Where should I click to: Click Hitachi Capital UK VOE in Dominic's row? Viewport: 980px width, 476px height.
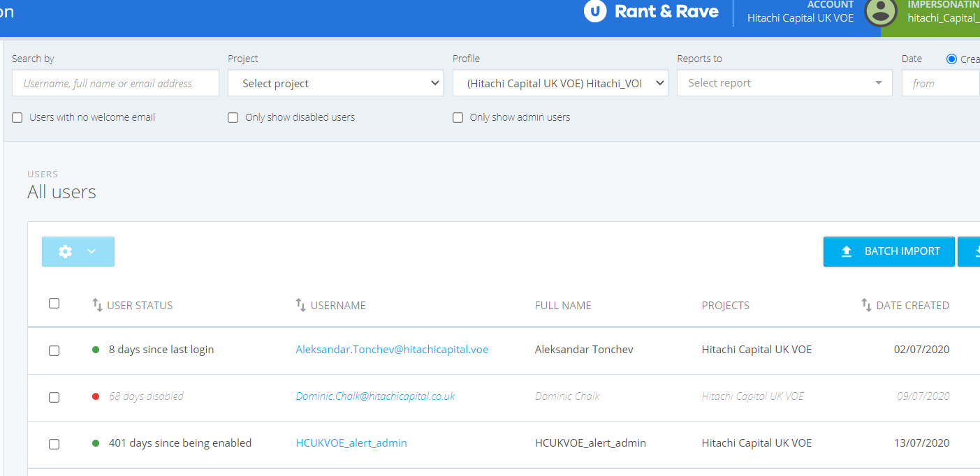753,396
